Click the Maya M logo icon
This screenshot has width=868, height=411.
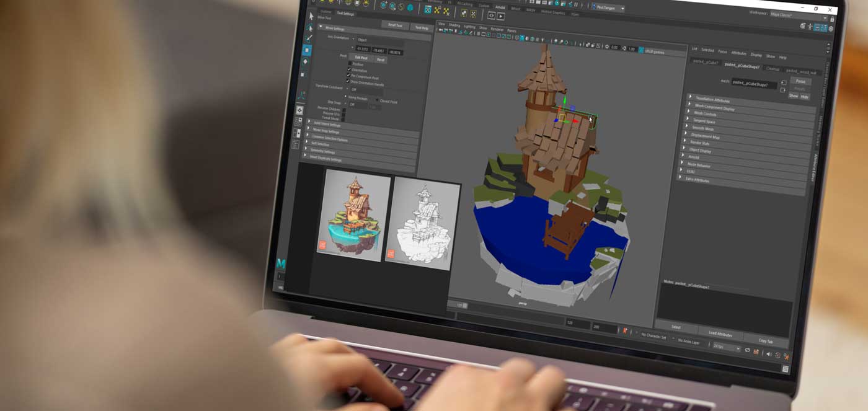(281, 263)
